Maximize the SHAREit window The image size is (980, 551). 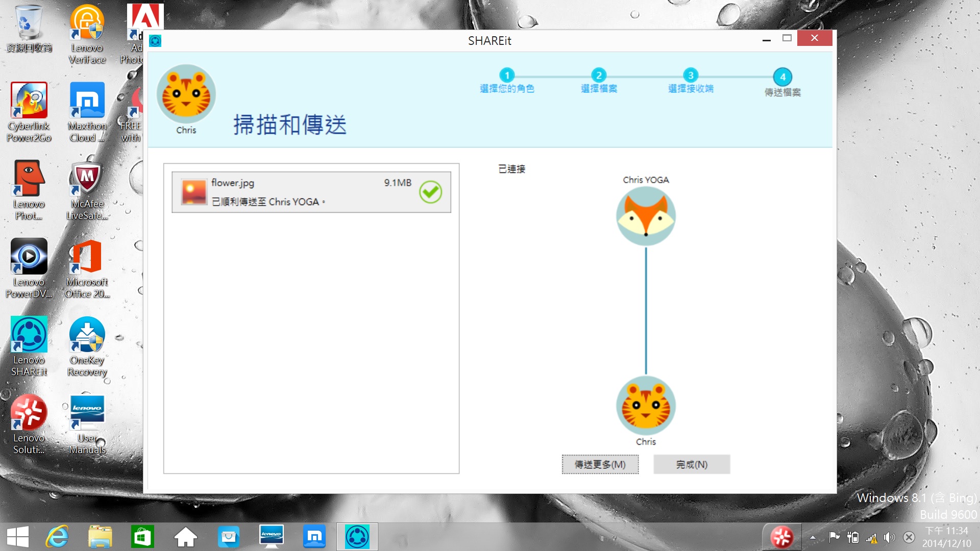coord(787,38)
